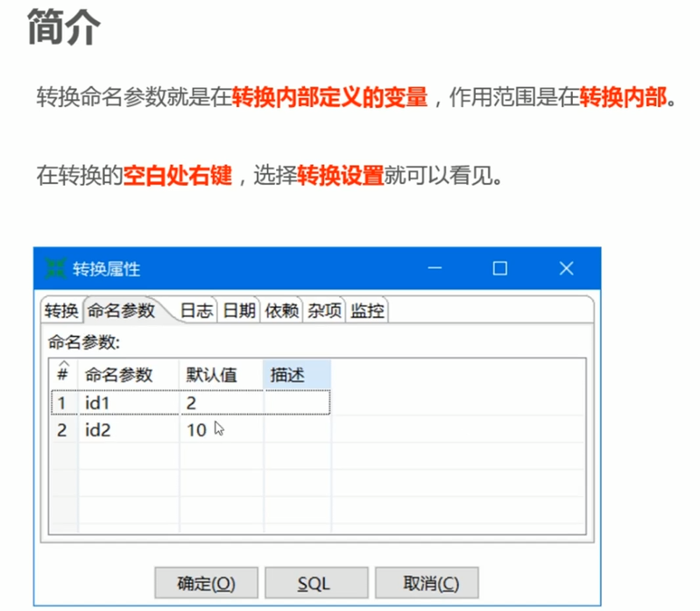Click the 描述 cell of id2 row
Image resolution: width=700 pixels, height=611 pixels.
coord(297,430)
